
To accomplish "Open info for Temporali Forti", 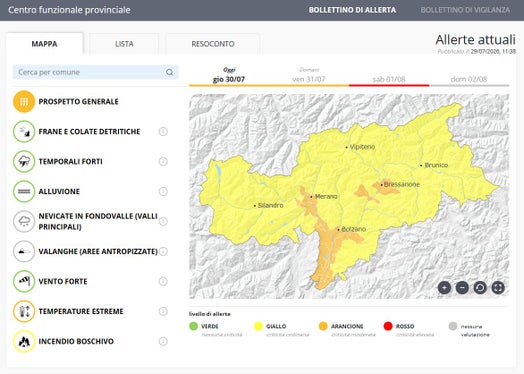I will point(163,162).
